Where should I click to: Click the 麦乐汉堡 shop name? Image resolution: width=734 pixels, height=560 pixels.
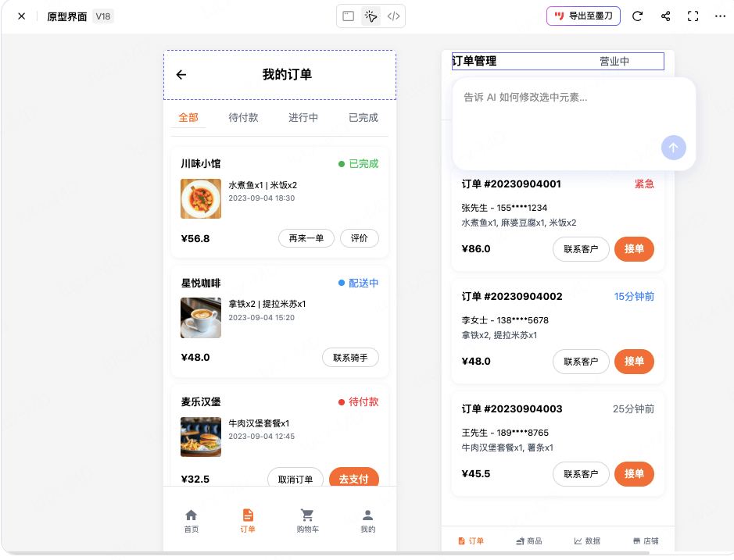(x=201, y=402)
